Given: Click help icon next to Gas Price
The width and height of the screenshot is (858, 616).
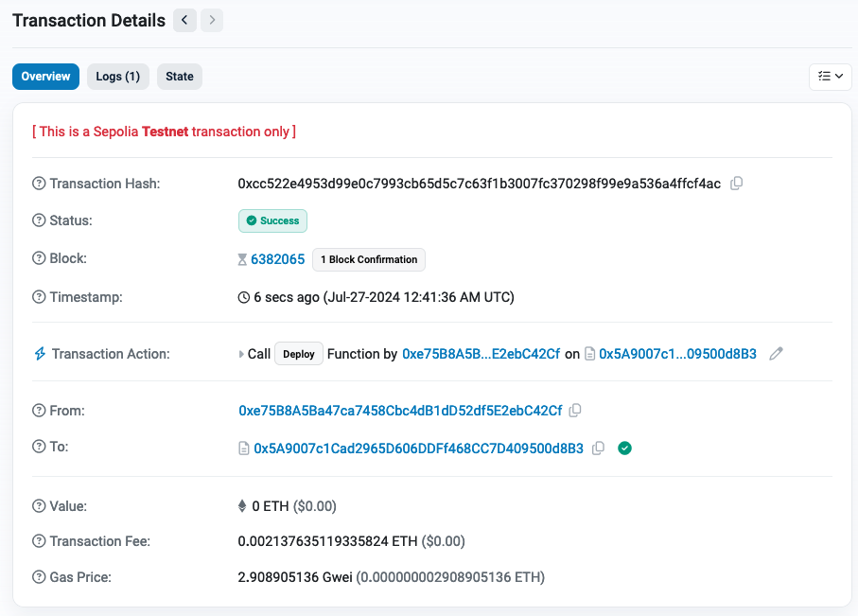Looking at the screenshot, I should click(x=39, y=577).
